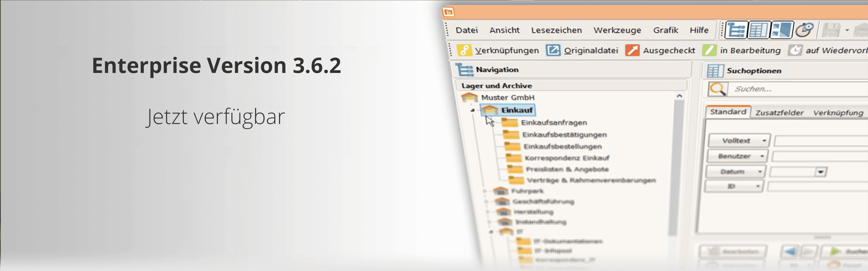This screenshot has height=271, width=868.
Task: Click the orange Ausgecheckt arrow icon
Action: point(632,50)
